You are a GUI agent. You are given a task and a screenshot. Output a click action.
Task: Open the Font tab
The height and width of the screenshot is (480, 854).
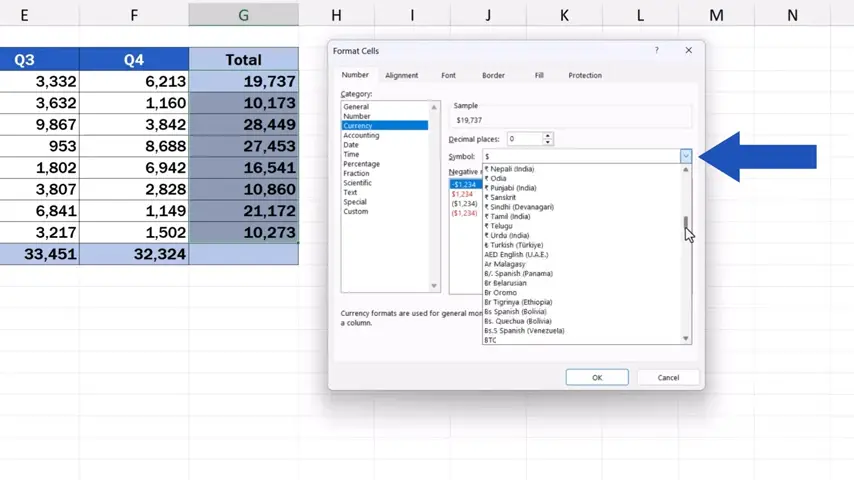coord(448,75)
